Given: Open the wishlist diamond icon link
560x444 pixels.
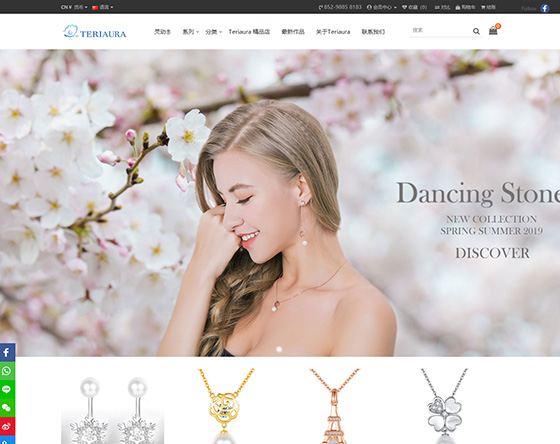Looking at the screenshot, I should tap(414, 7).
